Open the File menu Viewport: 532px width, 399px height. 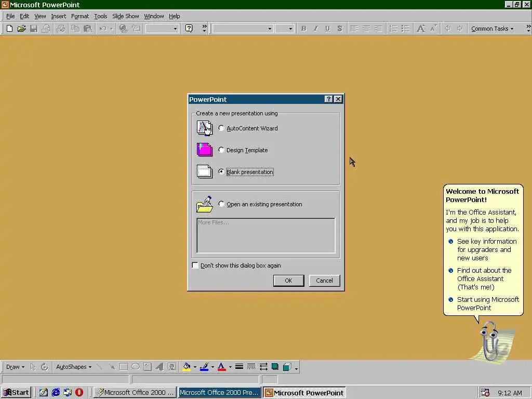pos(10,16)
